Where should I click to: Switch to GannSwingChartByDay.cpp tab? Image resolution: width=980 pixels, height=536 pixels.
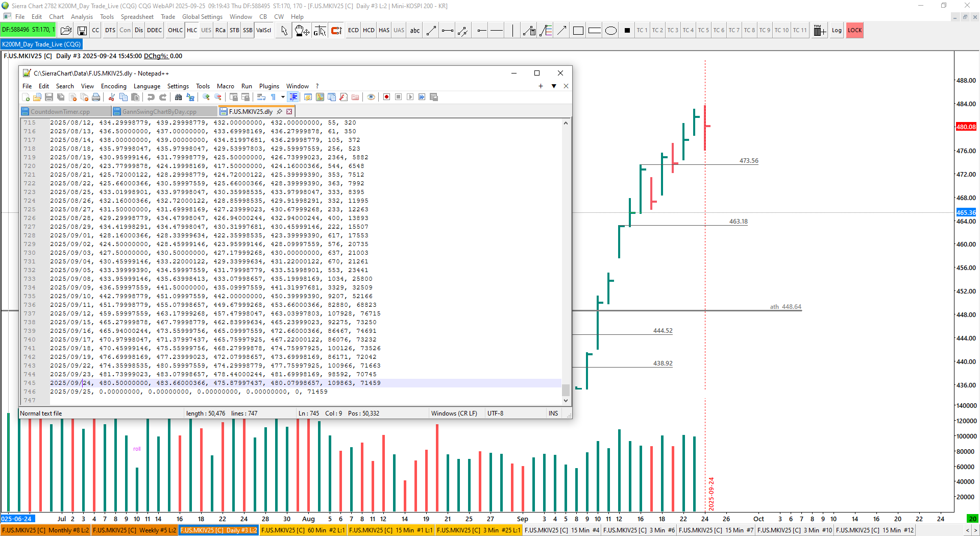[x=163, y=111]
